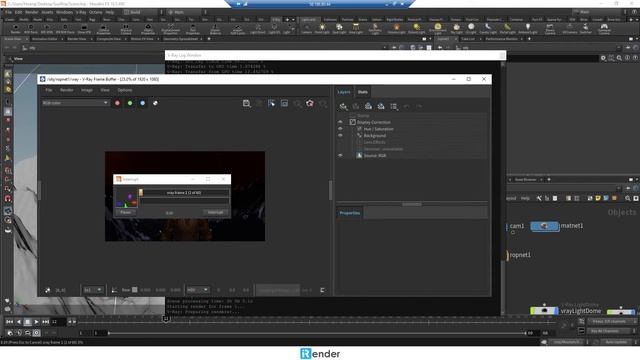Click the current frame number field
640x360 pixels.
(58, 322)
